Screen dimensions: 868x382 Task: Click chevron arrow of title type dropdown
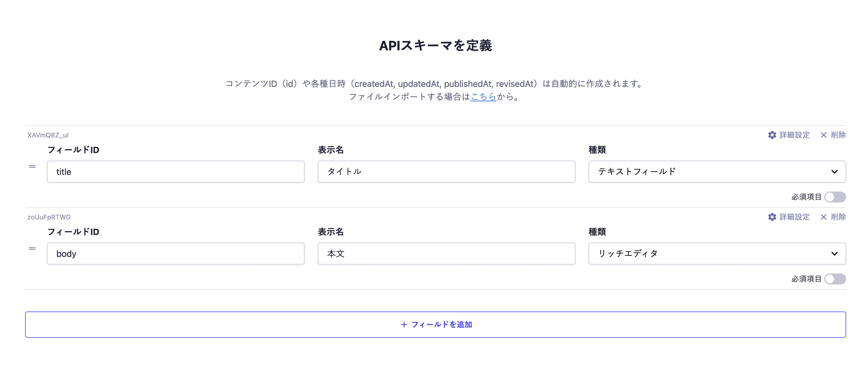(834, 172)
